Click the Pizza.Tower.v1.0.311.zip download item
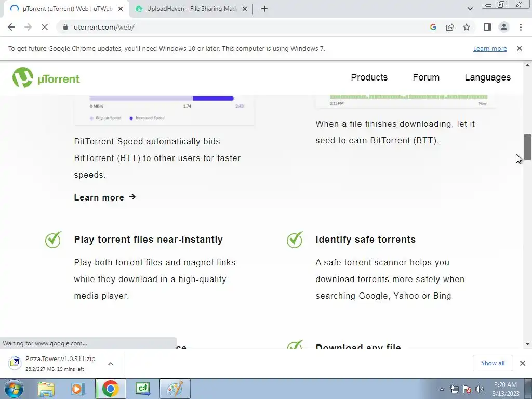532x399 pixels. pos(60,363)
